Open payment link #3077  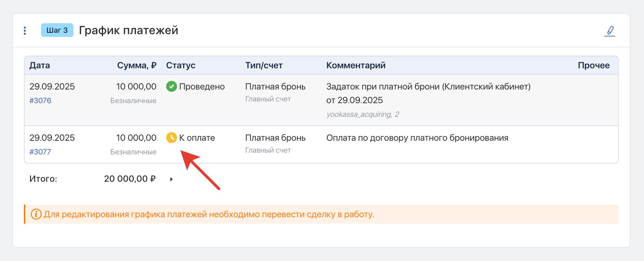pos(40,152)
